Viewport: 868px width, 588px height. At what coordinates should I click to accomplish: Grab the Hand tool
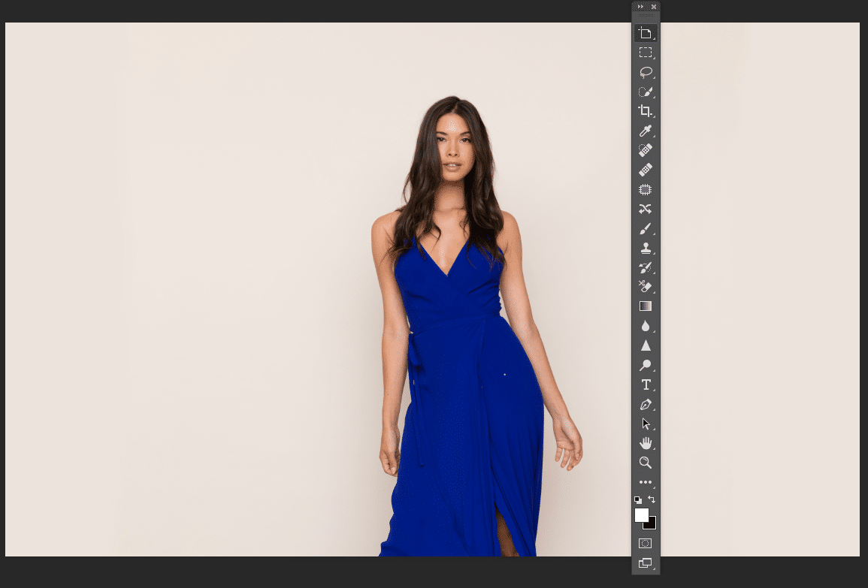pos(645,442)
